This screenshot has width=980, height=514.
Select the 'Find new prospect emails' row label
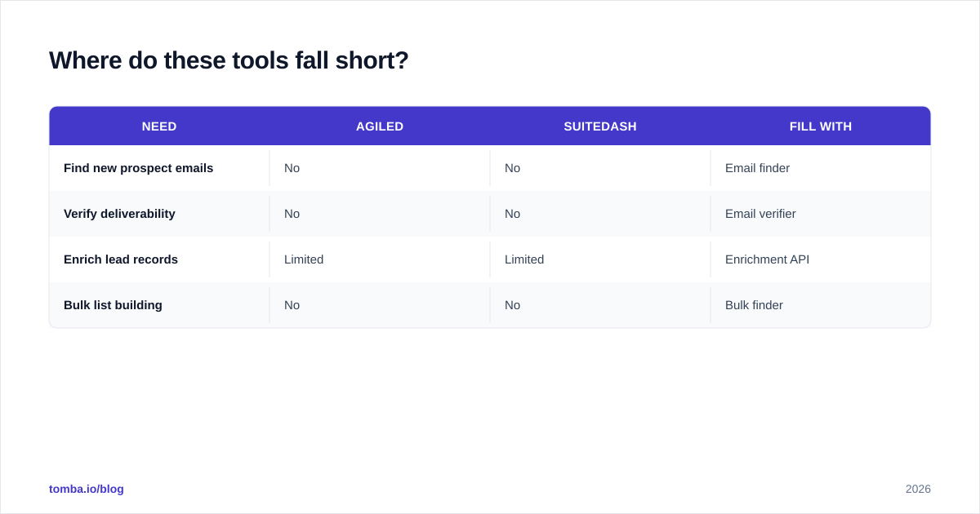tap(139, 168)
